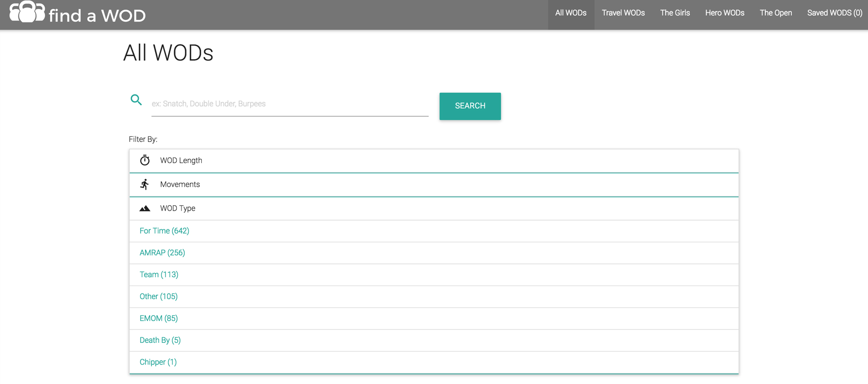Screen dimensions: 868x384
Task: Open The Open section
Action: (776, 13)
